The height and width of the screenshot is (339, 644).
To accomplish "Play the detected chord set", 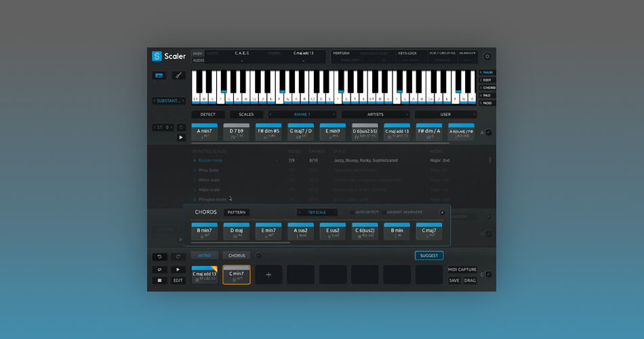I will pos(181,137).
